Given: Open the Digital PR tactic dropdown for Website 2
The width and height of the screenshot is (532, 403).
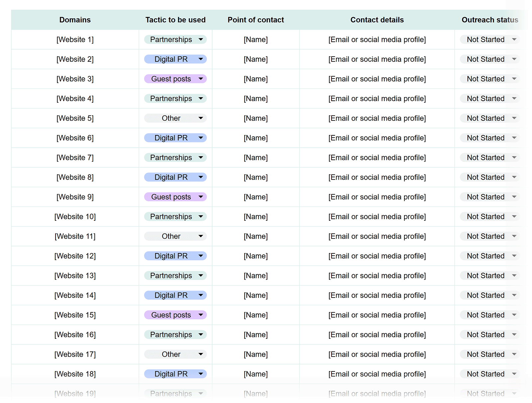Looking at the screenshot, I should pyautogui.click(x=175, y=59).
